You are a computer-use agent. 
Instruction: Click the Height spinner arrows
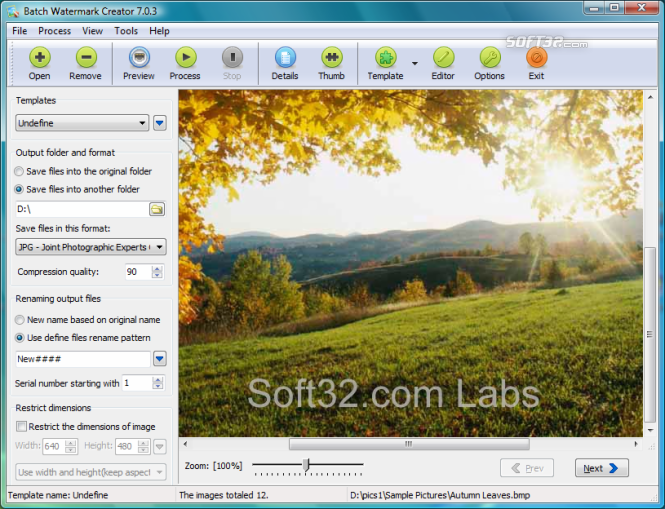(143, 446)
